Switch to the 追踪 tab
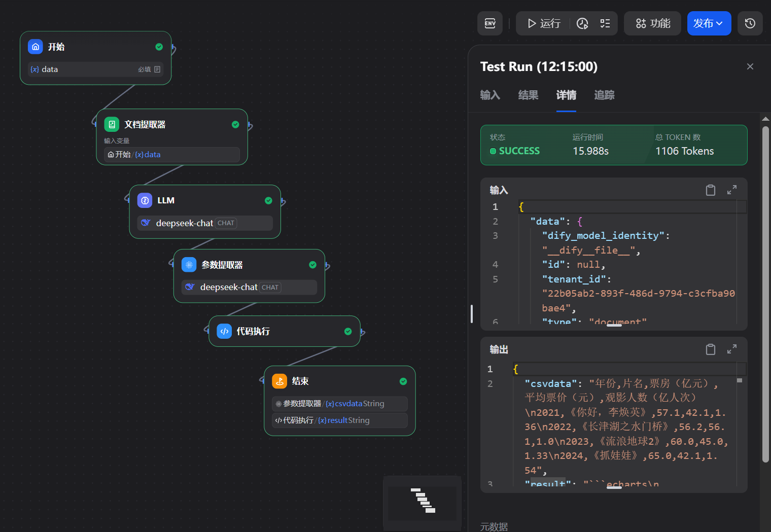Image resolution: width=771 pixels, height=532 pixels. (x=604, y=95)
